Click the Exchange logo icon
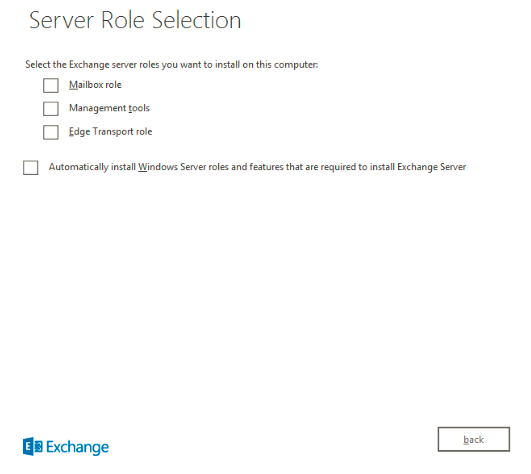531x474 pixels. click(x=33, y=447)
